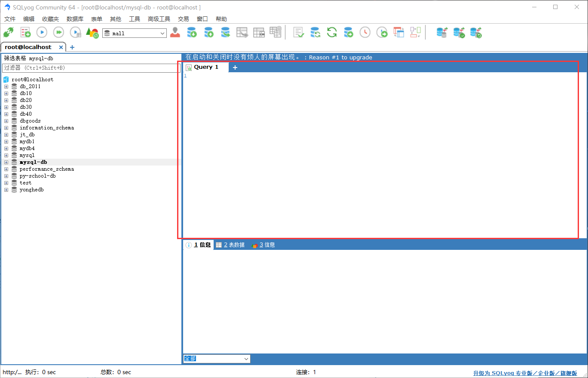The height and width of the screenshot is (378, 588).
Task: Open the 高级工具 menu
Action: [x=159, y=19]
